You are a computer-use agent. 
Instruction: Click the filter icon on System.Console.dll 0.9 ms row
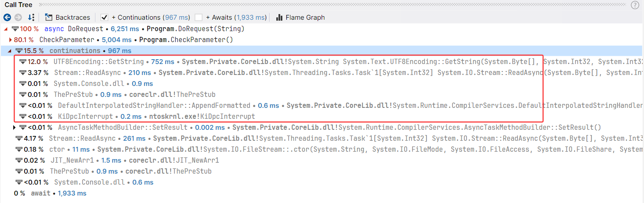[x=23, y=84]
